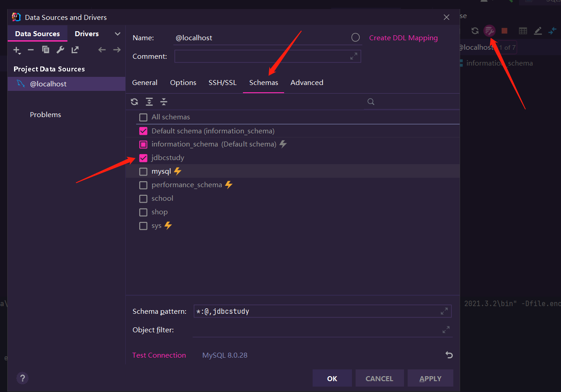Click the APPLY button

(x=431, y=378)
